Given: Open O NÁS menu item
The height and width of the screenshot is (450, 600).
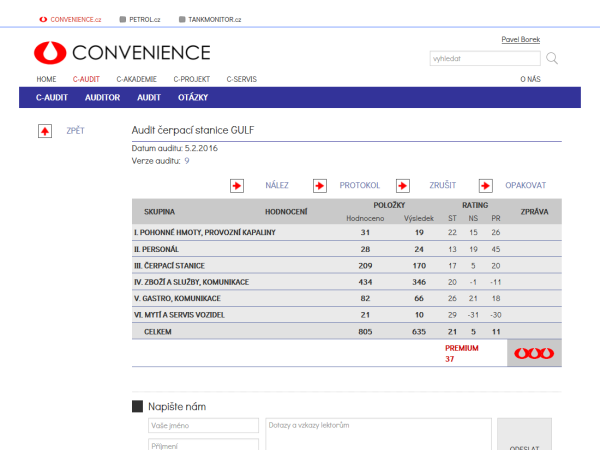Looking at the screenshot, I should tap(530, 79).
